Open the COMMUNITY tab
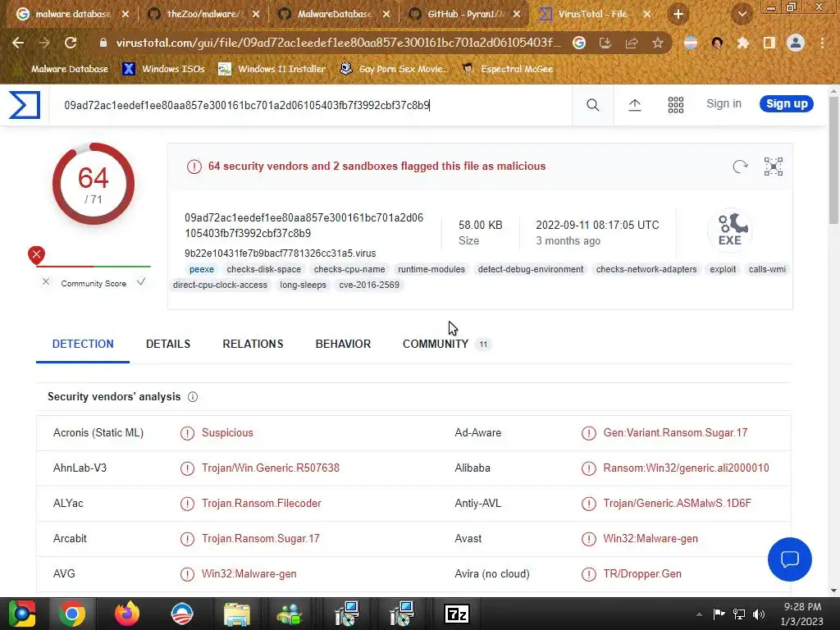Screen dimensions: 840x630 pyautogui.click(x=446, y=344)
